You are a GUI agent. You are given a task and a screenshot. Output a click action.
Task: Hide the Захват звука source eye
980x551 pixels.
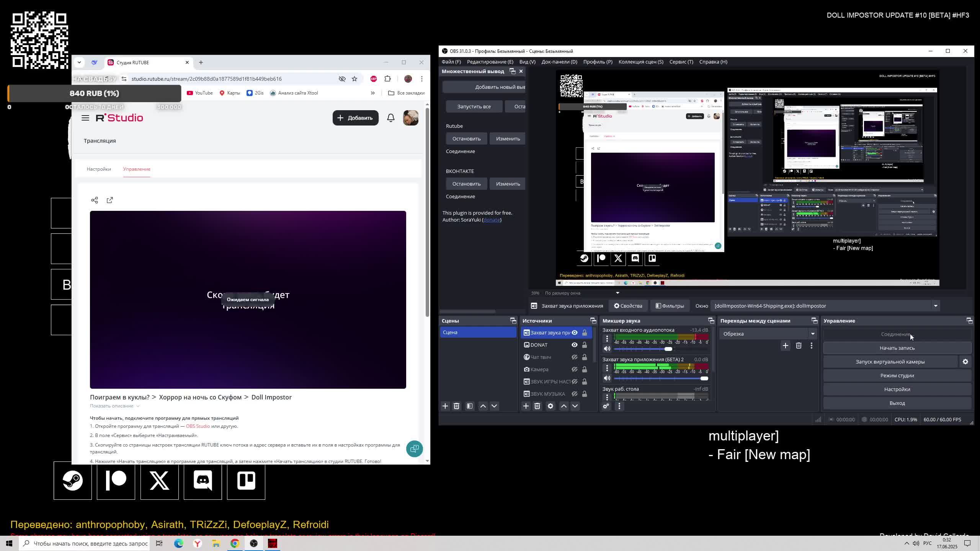(x=575, y=333)
